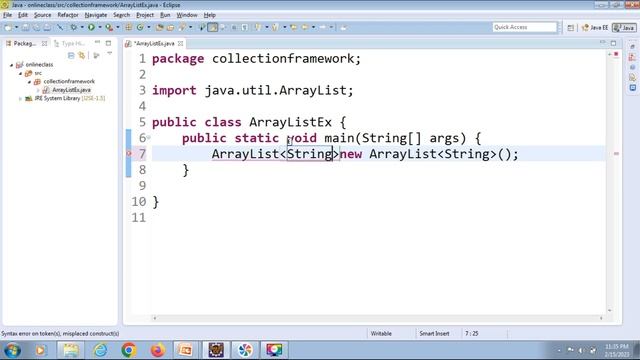The width and height of the screenshot is (640, 360).
Task: Toggle Mark Occurrences highlighted toolbar button
Action: [213, 27]
